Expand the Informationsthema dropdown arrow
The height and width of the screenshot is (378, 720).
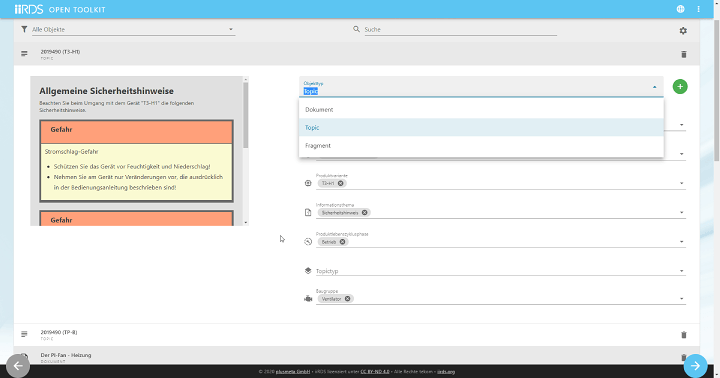tap(681, 213)
